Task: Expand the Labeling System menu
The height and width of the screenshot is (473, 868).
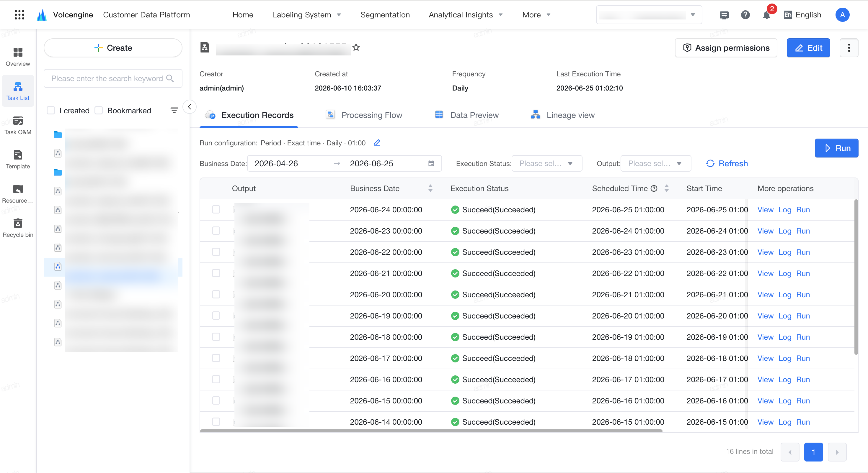Action: [x=307, y=15]
